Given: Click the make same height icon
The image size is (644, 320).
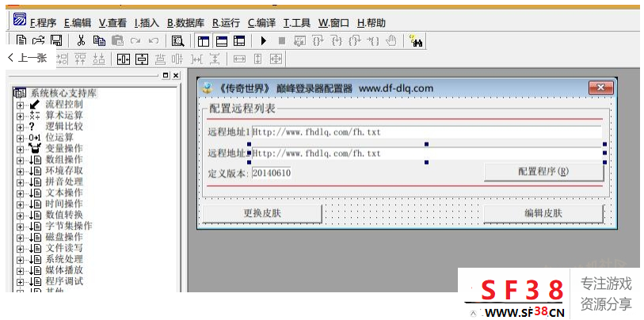Looking at the screenshot, I should (257, 59).
